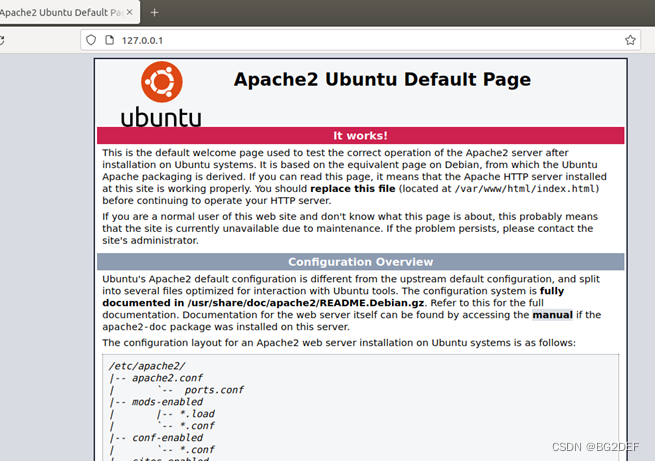This screenshot has height=461, width=655.
Task: Click the Ubuntu logo image
Action: click(161, 94)
